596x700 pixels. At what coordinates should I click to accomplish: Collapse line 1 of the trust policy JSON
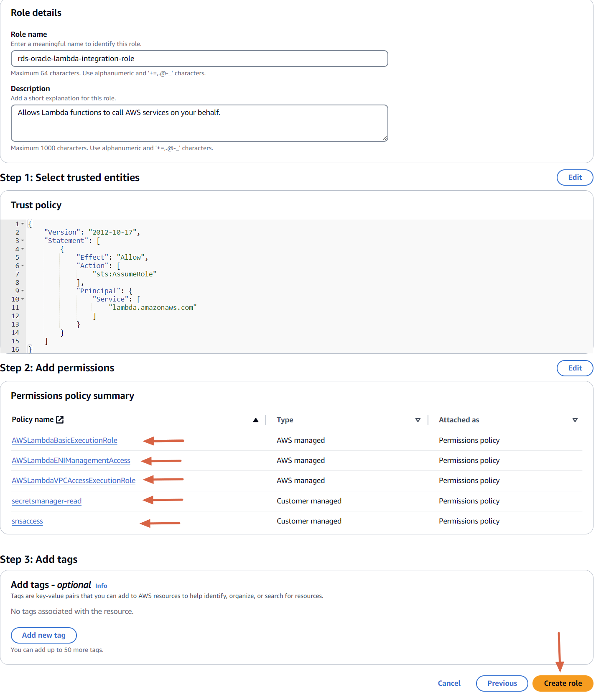point(23,224)
